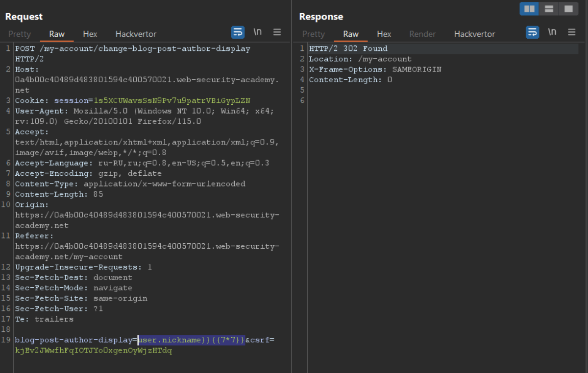Select side-by-side split layout icon
Image resolution: width=588 pixels, height=373 pixels.
529,9
